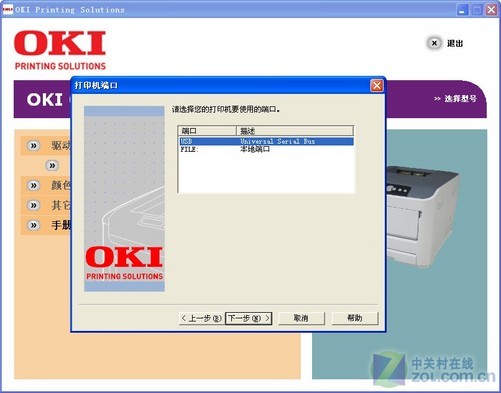Go back with the 上一步 button
This screenshot has height=393, width=501.
point(202,318)
